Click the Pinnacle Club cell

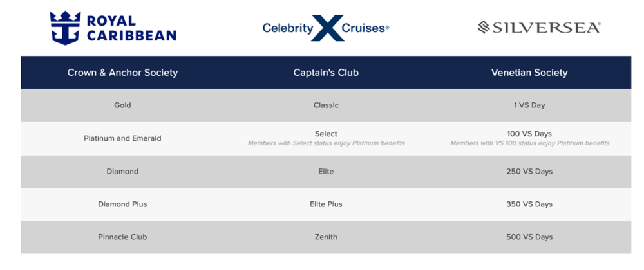tap(122, 237)
